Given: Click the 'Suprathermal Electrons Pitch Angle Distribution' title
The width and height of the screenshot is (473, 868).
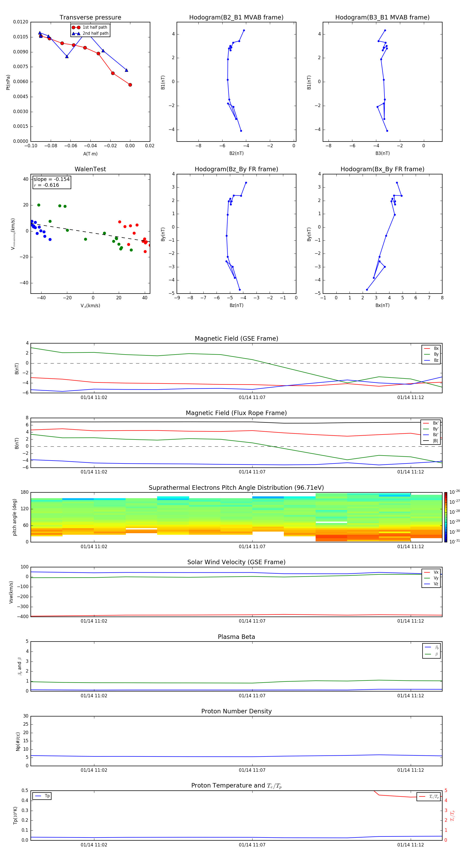Looking at the screenshot, I should point(236,488).
